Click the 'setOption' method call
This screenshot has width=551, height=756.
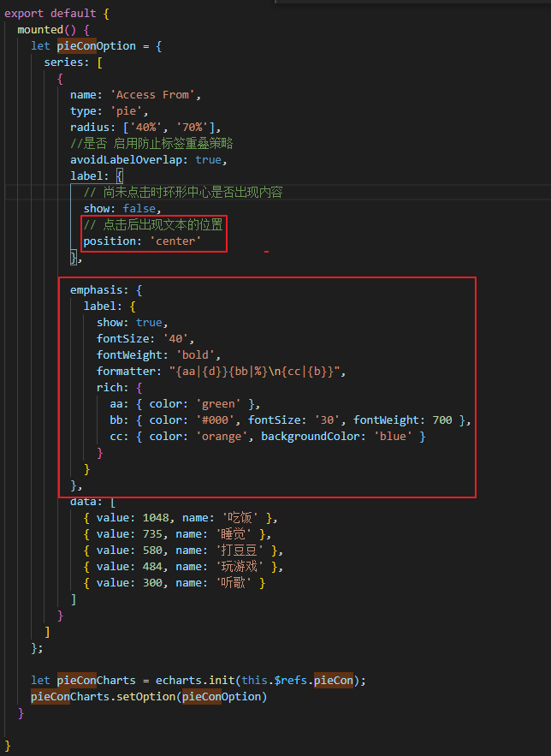pos(146,697)
